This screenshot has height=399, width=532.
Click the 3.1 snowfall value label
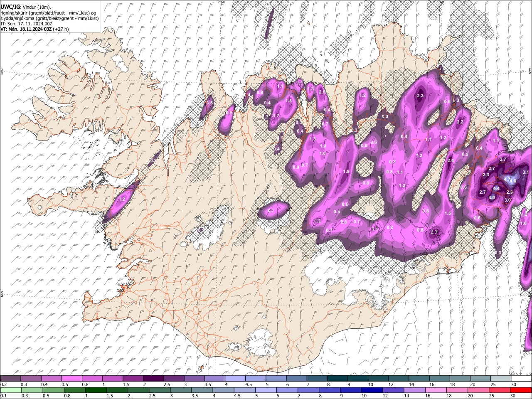coord(525,172)
